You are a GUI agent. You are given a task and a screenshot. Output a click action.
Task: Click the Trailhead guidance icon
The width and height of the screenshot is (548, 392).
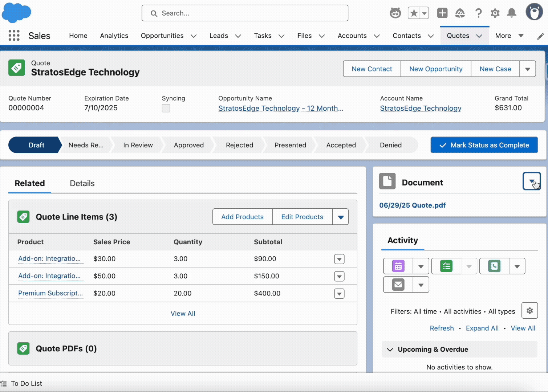pyautogui.click(x=460, y=13)
